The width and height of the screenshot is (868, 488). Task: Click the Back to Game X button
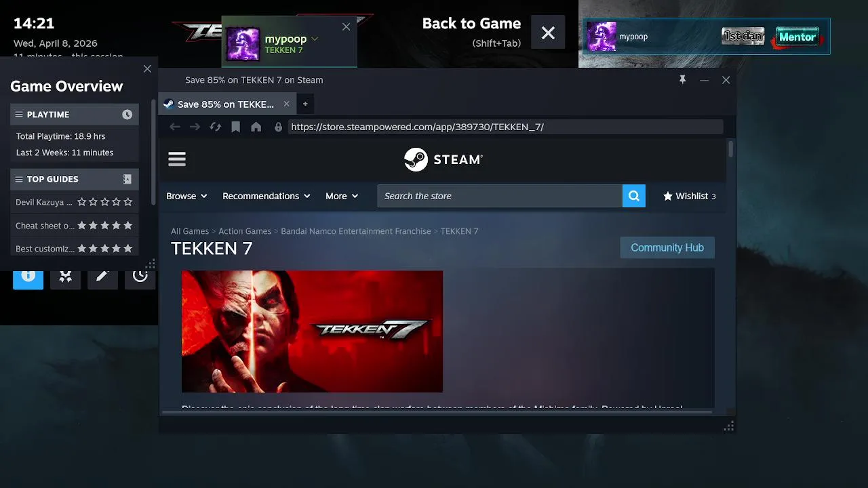click(x=548, y=33)
